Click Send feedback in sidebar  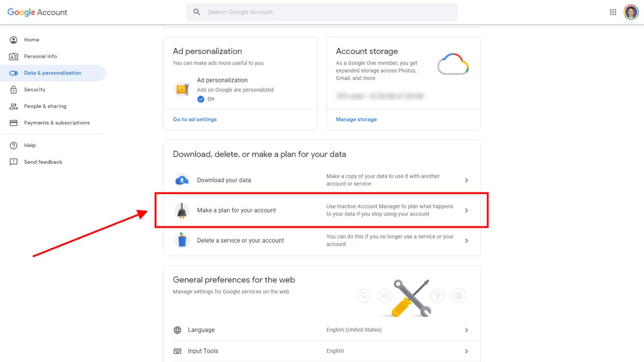click(53, 162)
